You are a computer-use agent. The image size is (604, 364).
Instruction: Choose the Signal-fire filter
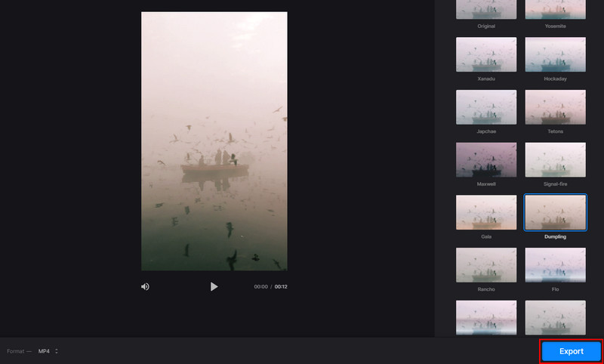(555, 159)
